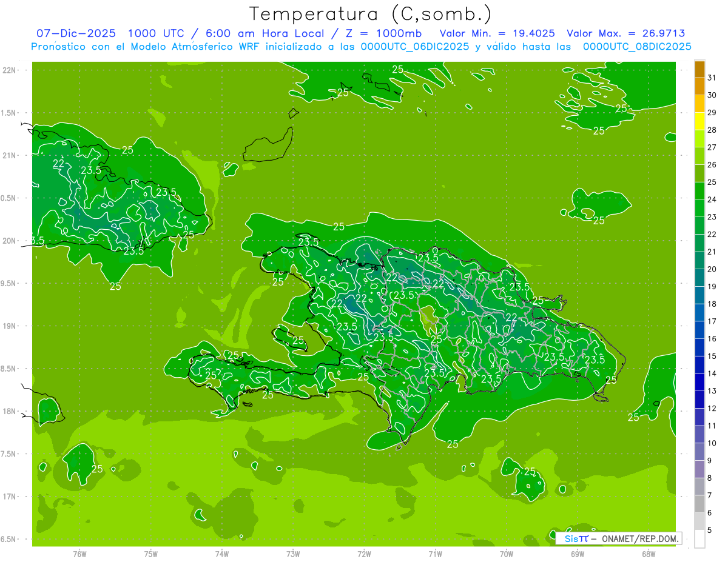Click the blue swatch between 16 and 17
Viewport: 728px width, 562px height.
coord(699,330)
